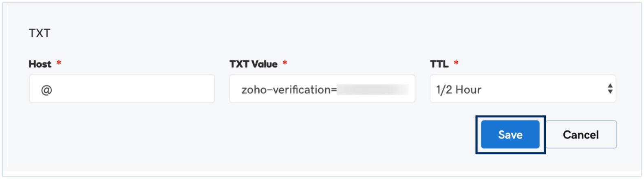Click the TXT Value label
Viewport: 644px width, 179px height.
(253, 64)
